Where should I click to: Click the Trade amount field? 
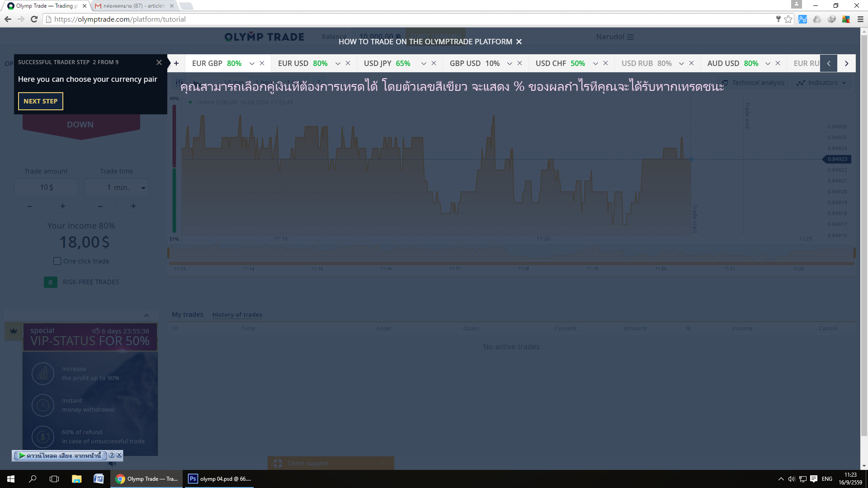(x=46, y=188)
